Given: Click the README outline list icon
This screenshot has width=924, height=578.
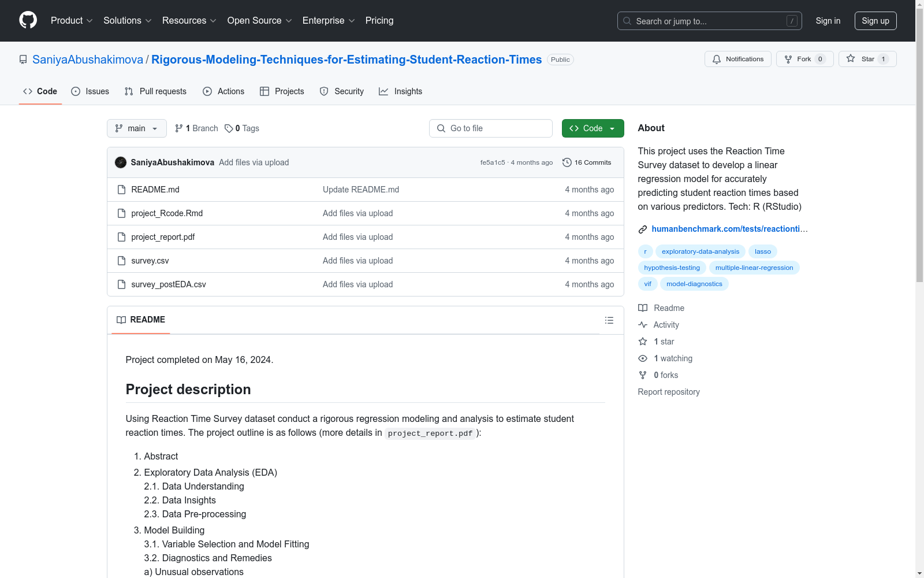Looking at the screenshot, I should click(609, 320).
